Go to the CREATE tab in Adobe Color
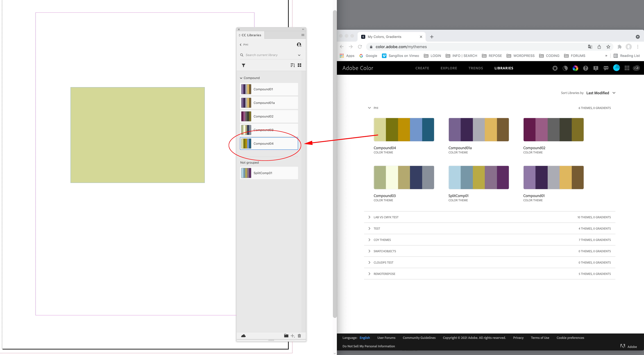This screenshot has height=355, width=644. [x=422, y=68]
